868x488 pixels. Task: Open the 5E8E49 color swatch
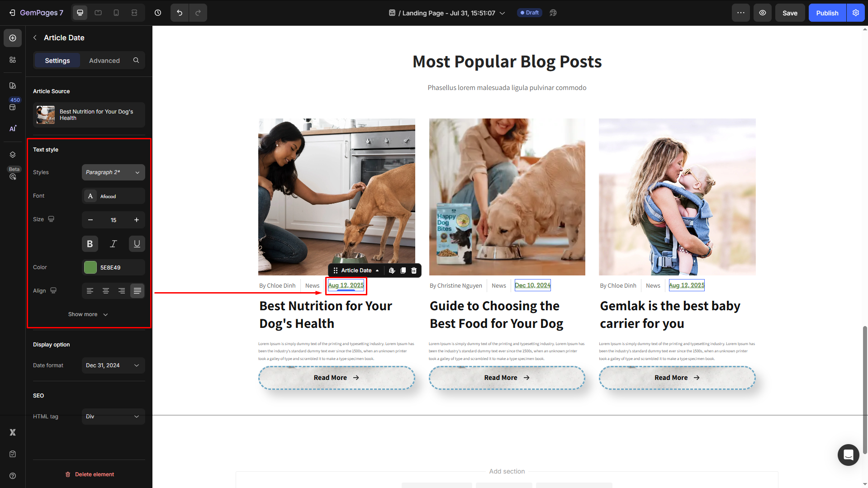[x=90, y=267]
